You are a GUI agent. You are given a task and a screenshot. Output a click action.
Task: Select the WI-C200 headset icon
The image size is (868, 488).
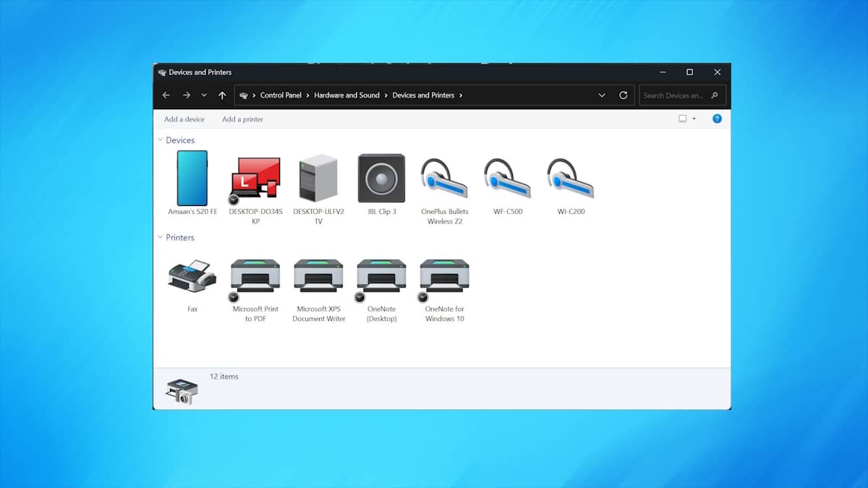click(571, 179)
